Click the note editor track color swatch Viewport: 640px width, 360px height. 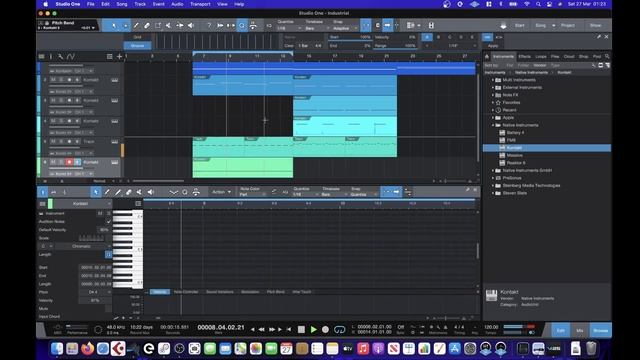tap(50, 203)
